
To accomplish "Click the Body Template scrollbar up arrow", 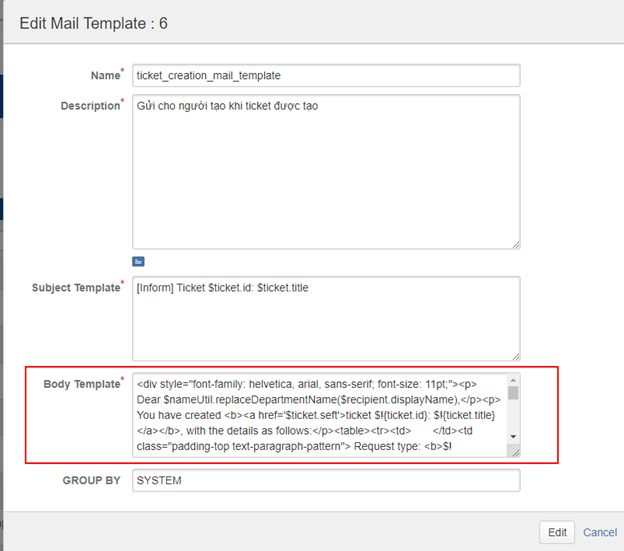I will pos(513,380).
